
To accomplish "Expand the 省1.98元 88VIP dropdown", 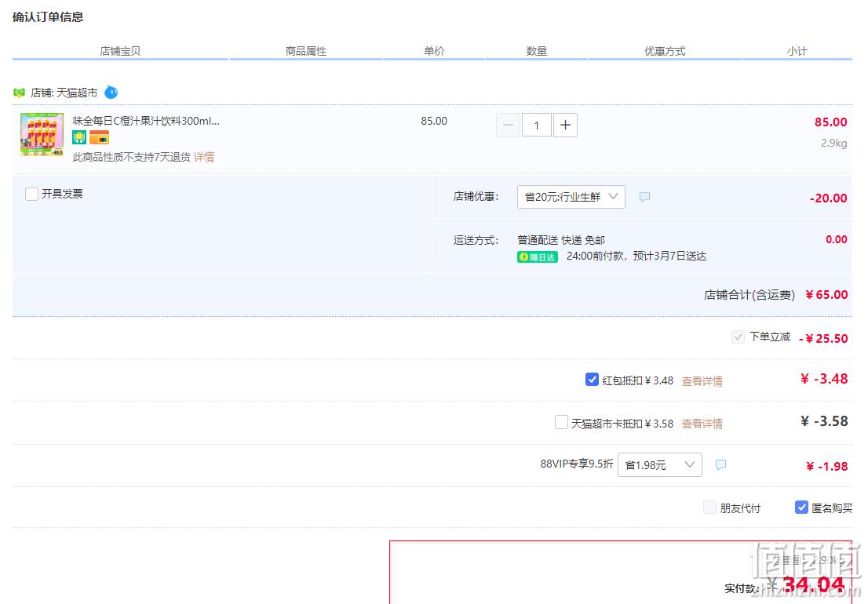I will (660, 464).
